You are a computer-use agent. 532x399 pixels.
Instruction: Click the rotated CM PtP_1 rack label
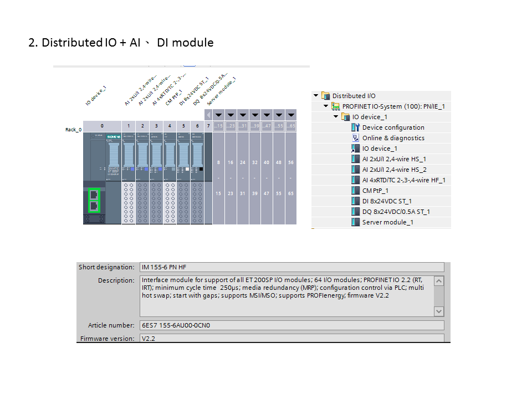click(173, 98)
